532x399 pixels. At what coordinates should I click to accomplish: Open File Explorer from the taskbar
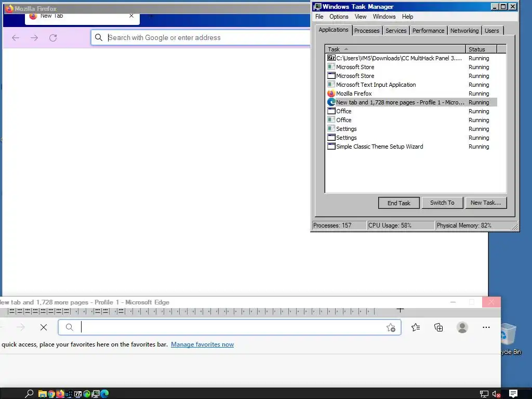pyautogui.click(x=43, y=394)
